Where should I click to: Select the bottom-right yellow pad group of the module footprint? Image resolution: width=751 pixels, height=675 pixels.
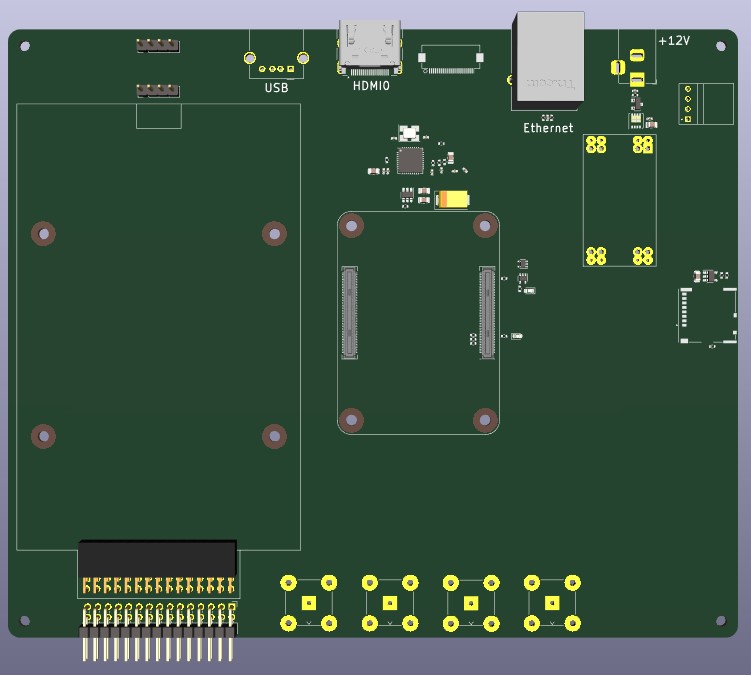click(x=643, y=256)
